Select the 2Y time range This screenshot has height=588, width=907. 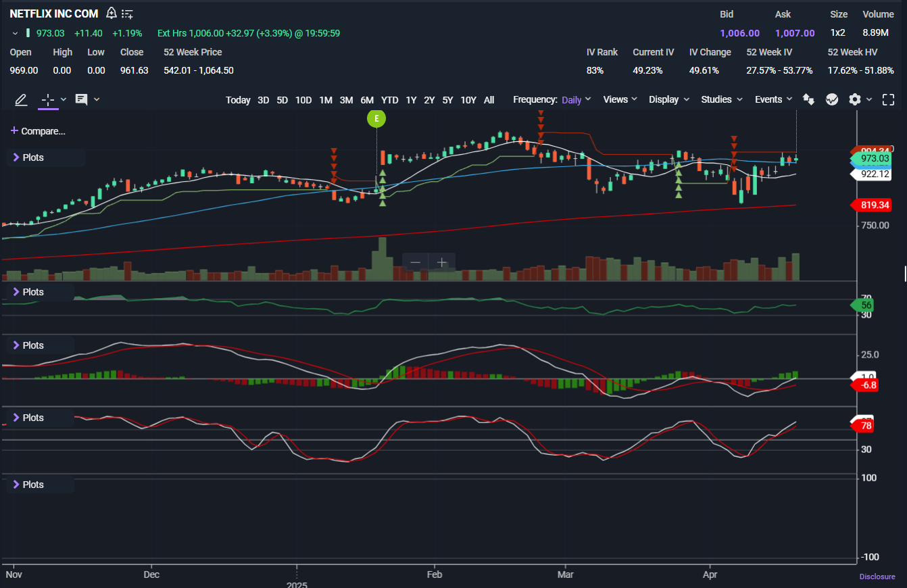coord(429,100)
